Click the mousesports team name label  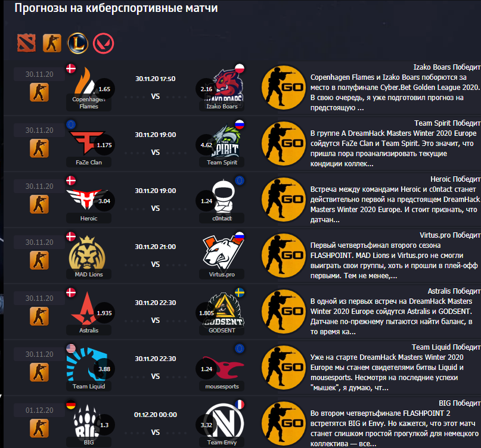tap(222, 387)
